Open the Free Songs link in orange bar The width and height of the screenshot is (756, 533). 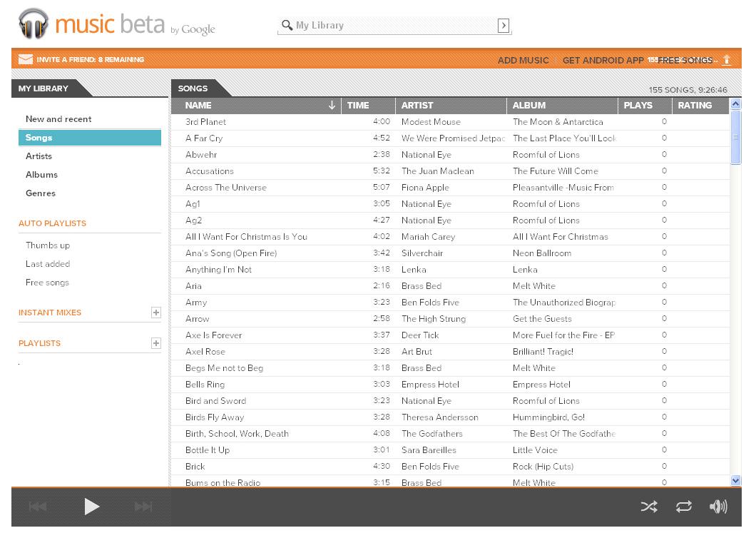(x=685, y=61)
